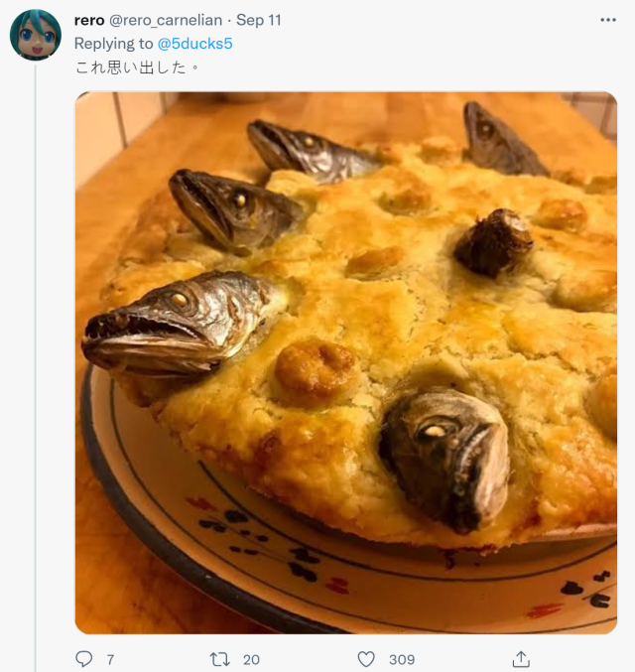Click the "Sep 11" timestamp

[x=258, y=20]
